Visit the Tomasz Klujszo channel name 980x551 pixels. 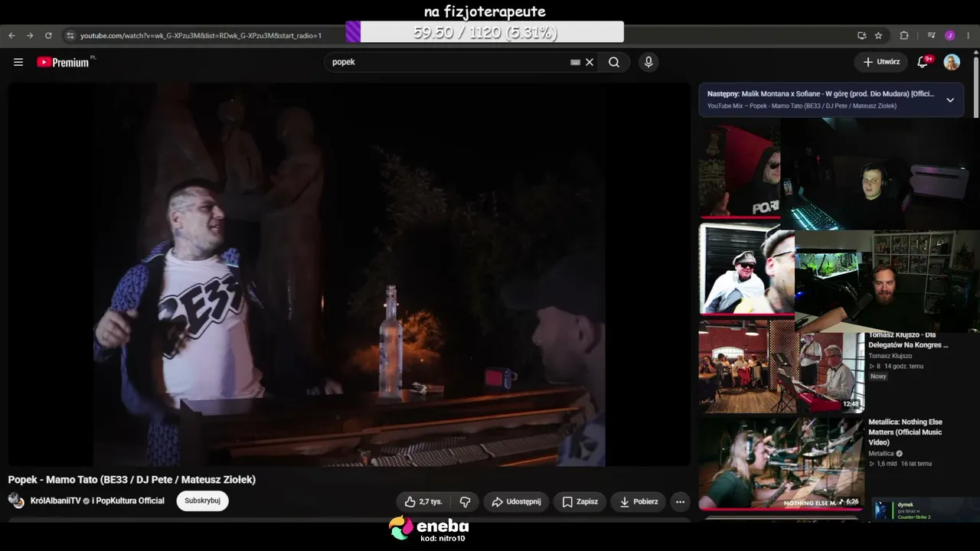coord(890,356)
